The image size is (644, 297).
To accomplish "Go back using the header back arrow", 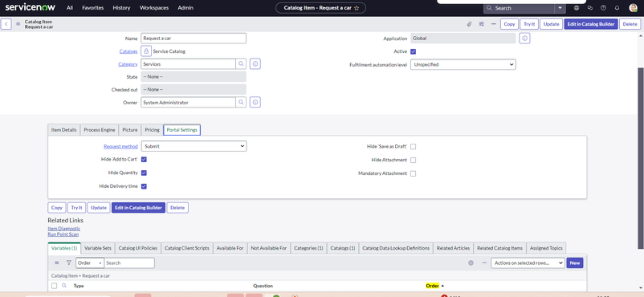I will (6, 24).
